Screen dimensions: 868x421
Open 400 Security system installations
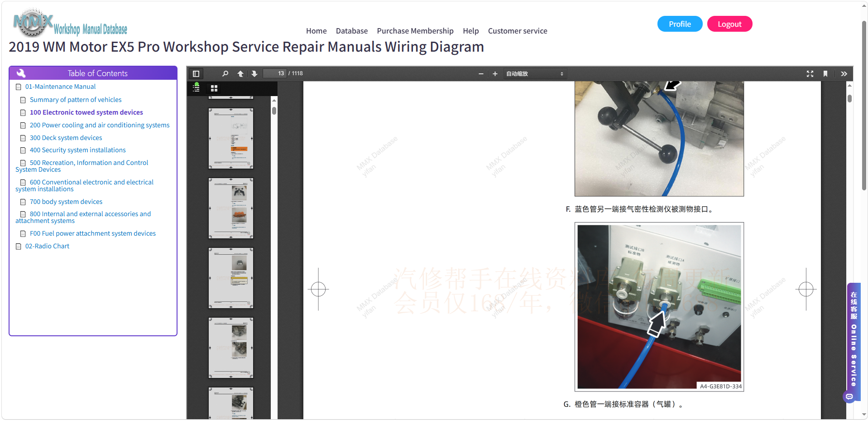(x=77, y=150)
